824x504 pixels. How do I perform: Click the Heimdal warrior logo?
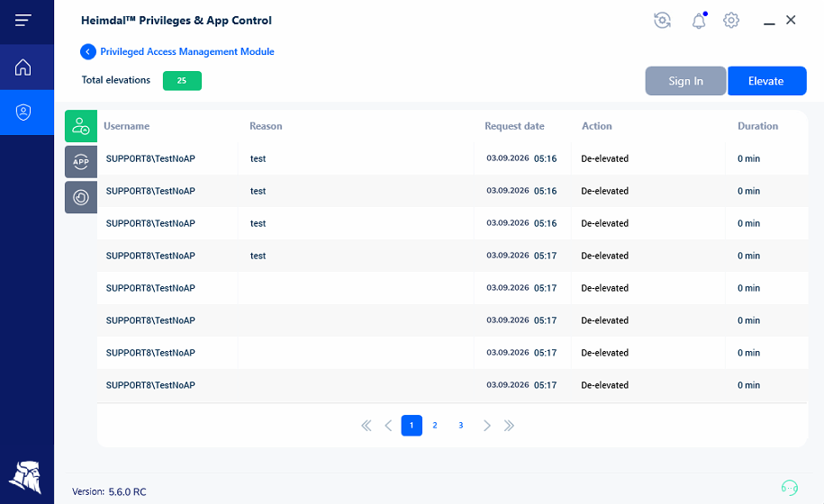(x=26, y=477)
